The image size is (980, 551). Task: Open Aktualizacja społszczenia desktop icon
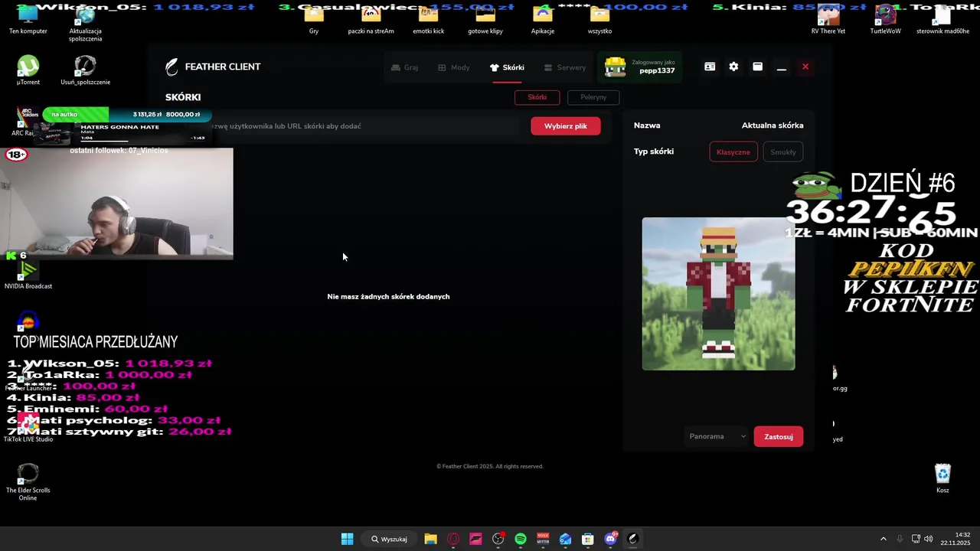(x=85, y=23)
